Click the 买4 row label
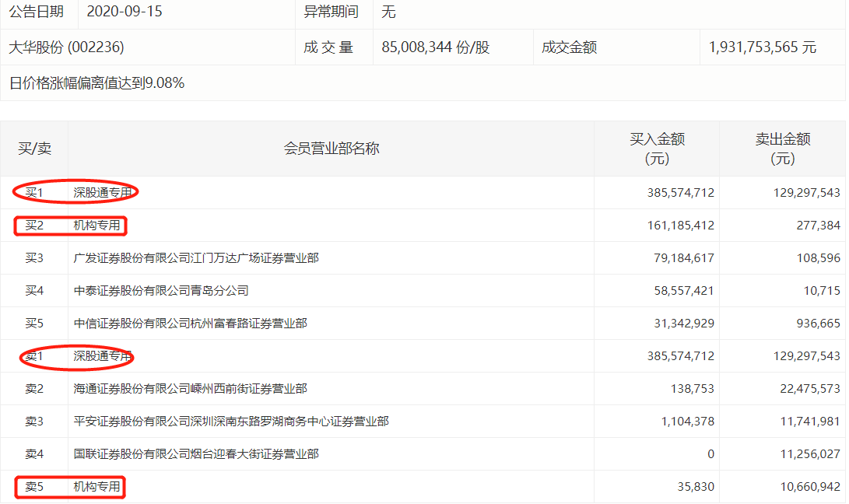The height and width of the screenshot is (504, 849). 34,291
